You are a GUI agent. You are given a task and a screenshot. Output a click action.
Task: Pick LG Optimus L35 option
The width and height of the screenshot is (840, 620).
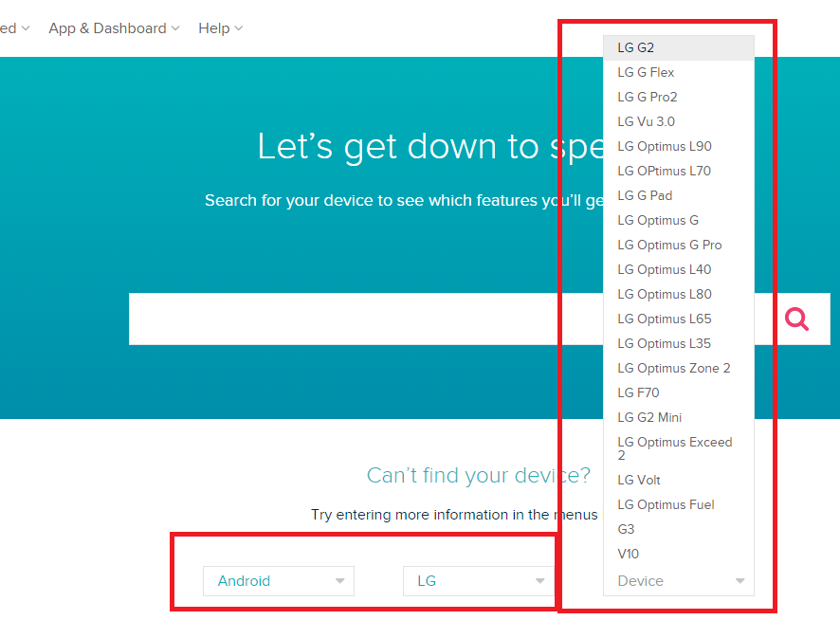(x=679, y=343)
